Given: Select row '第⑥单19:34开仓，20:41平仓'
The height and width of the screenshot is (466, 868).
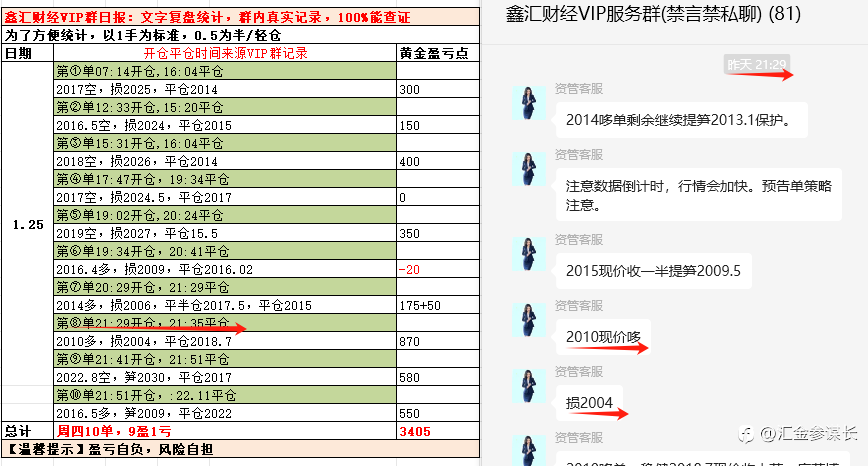Looking at the screenshot, I should point(225,251).
